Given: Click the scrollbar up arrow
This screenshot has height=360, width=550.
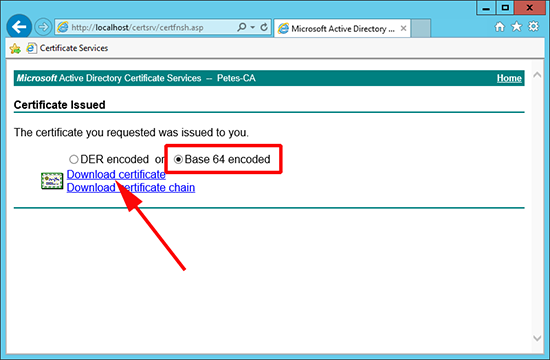Looking at the screenshot, I should 537,75.
